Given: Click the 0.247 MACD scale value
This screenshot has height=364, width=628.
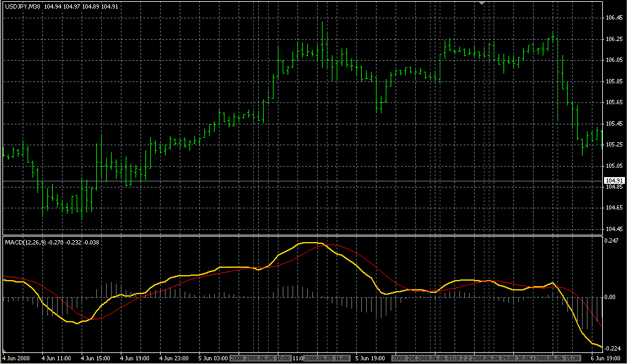Looking at the screenshot, I should (x=613, y=241).
